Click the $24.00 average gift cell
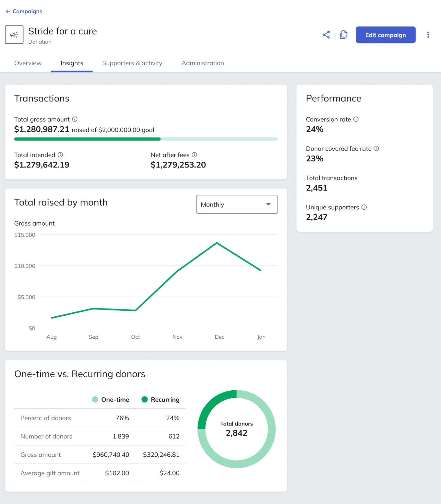This screenshot has width=441, height=504. coord(170,473)
